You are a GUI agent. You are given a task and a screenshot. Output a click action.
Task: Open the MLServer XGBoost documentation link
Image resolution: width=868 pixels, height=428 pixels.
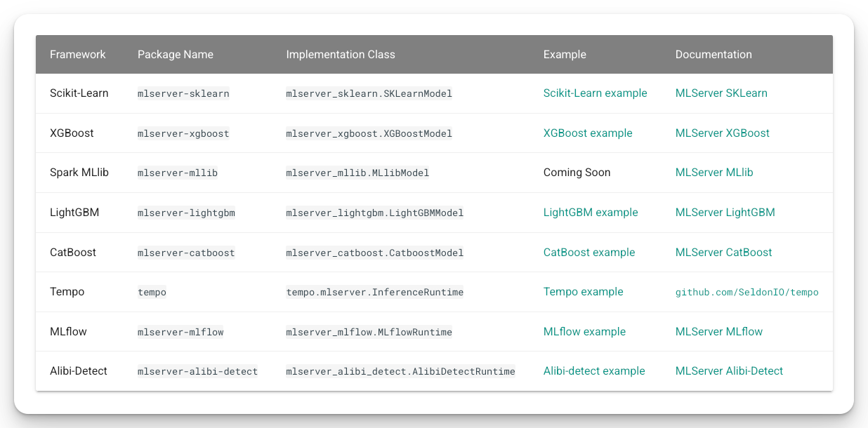click(723, 133)
